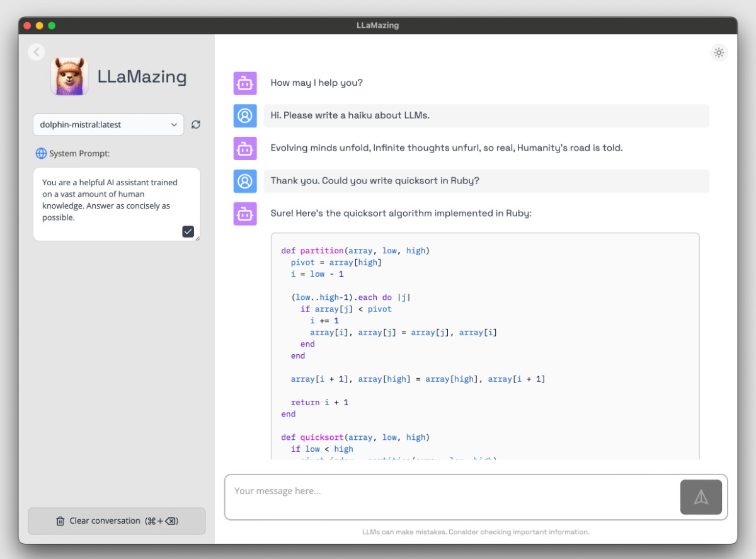Click the '(low..high-1).each do |j|' code line
The height and width of the screenshot is (559, 756).
(x=350, y=297)
